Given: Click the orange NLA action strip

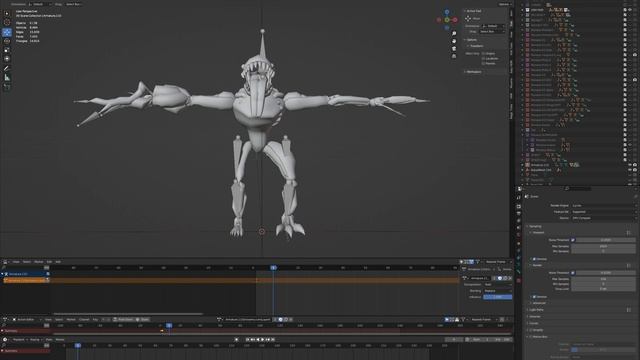Looking at the screenshot, I should (254, 280).
